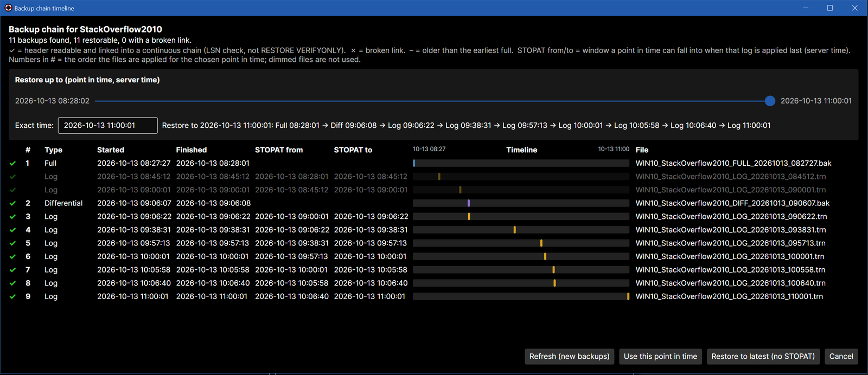The image size is (868, 375).
Task: Click the purple Differential marker on the timeline
Action: click(x=469, y=203)
